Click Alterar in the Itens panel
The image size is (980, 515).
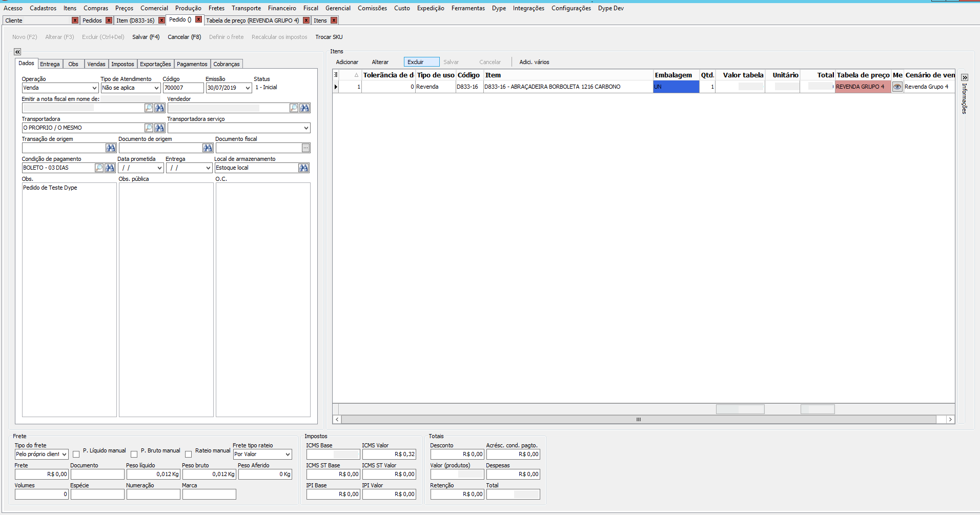[380, 62]
